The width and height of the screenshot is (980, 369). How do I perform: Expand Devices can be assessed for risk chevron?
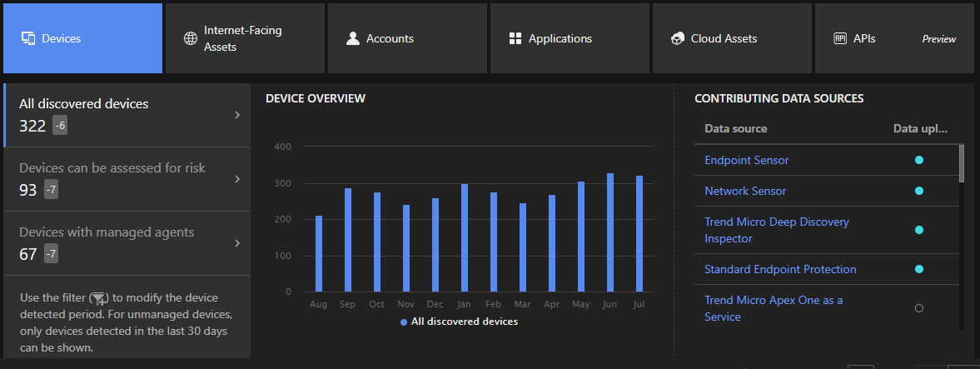pos(237,179)
